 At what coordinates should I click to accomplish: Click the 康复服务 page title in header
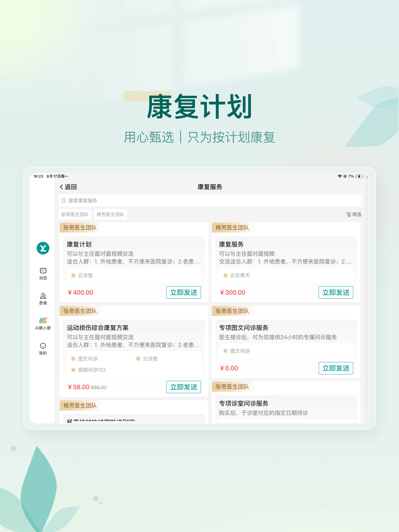pyautogui.click(x=210, y=187)
